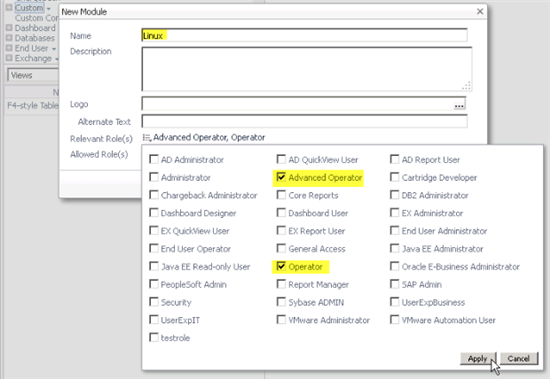Expand the Custom tree node
The width and height of the screenshot is (550, 379).
pyautogui.click(x=9, y=7)
